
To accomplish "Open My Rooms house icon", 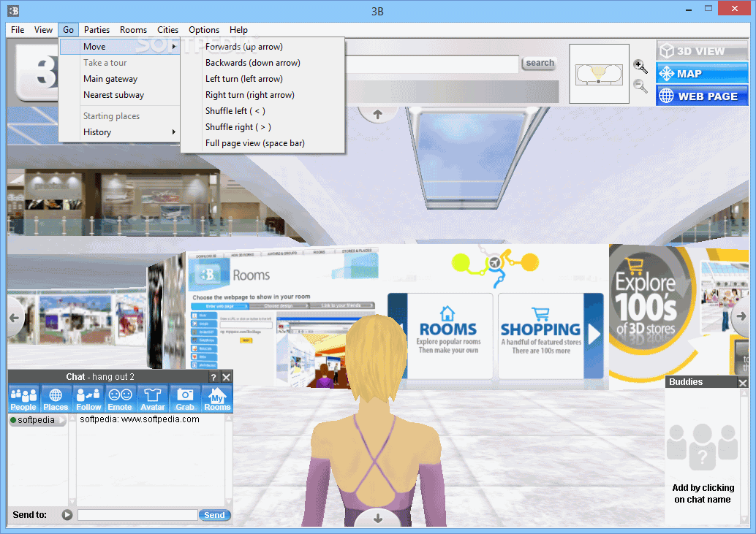I will point(217,398).
